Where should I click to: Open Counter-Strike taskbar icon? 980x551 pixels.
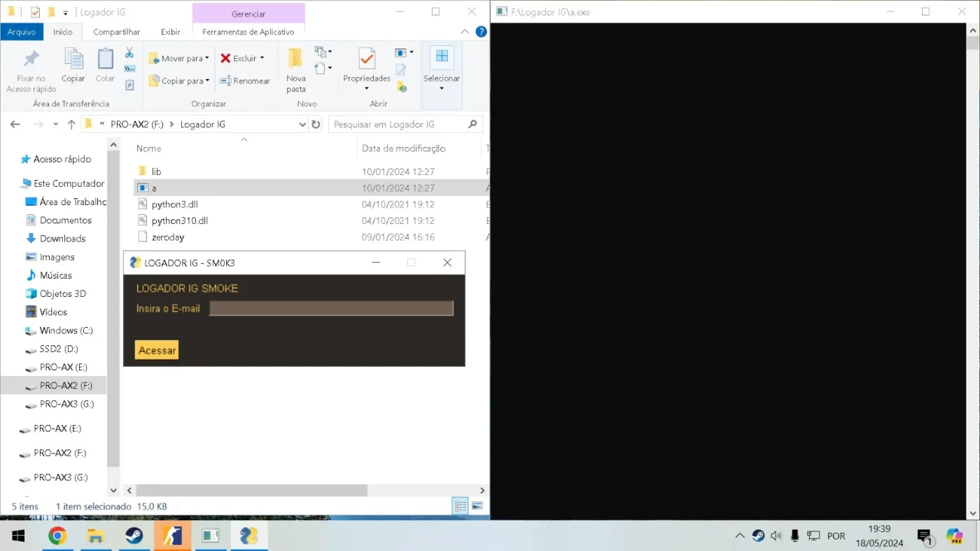pyautogui.click(x=172, y=536)
